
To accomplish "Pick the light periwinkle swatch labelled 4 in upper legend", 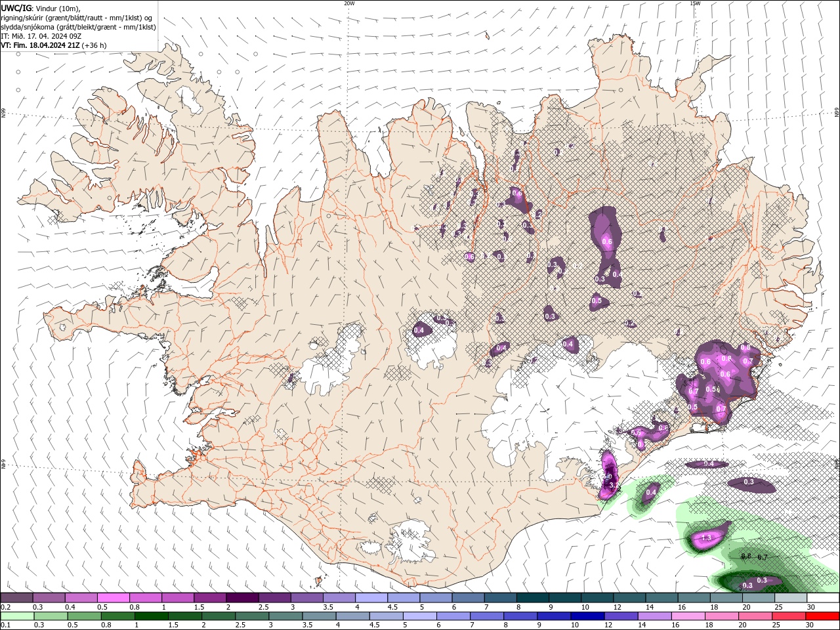I will (371, 598).
